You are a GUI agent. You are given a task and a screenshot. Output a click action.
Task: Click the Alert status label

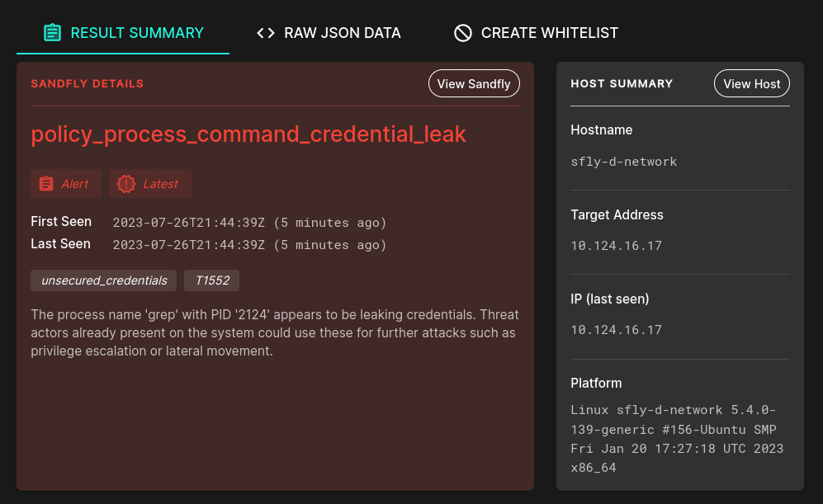coord(66,184)
